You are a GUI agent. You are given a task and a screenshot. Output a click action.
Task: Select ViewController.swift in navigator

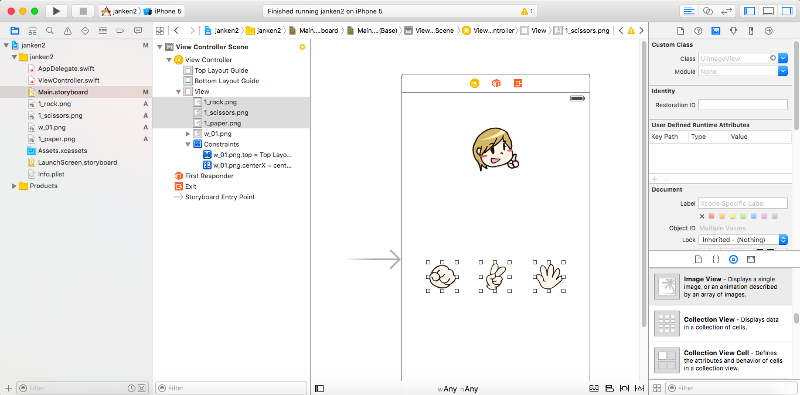[x=68, y=80]
